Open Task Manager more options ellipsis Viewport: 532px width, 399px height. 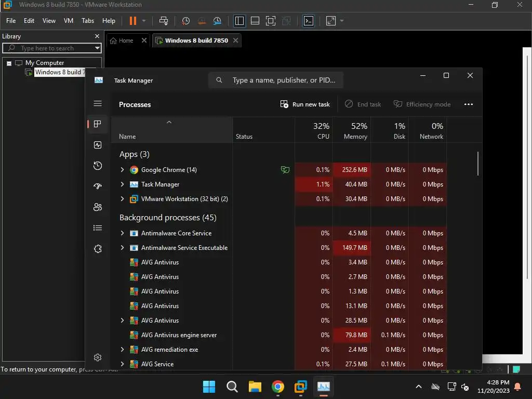click(x=468, y=104)
